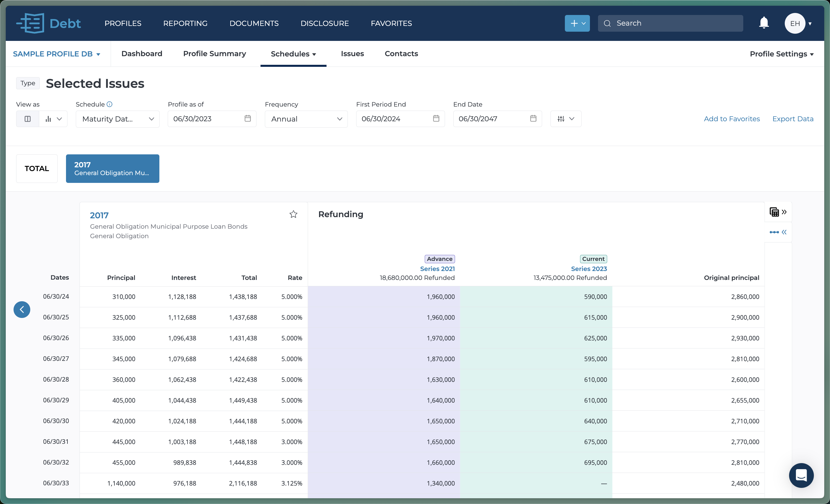
Task: Switch to the Issues tab
Action: [x=352, y=54]
